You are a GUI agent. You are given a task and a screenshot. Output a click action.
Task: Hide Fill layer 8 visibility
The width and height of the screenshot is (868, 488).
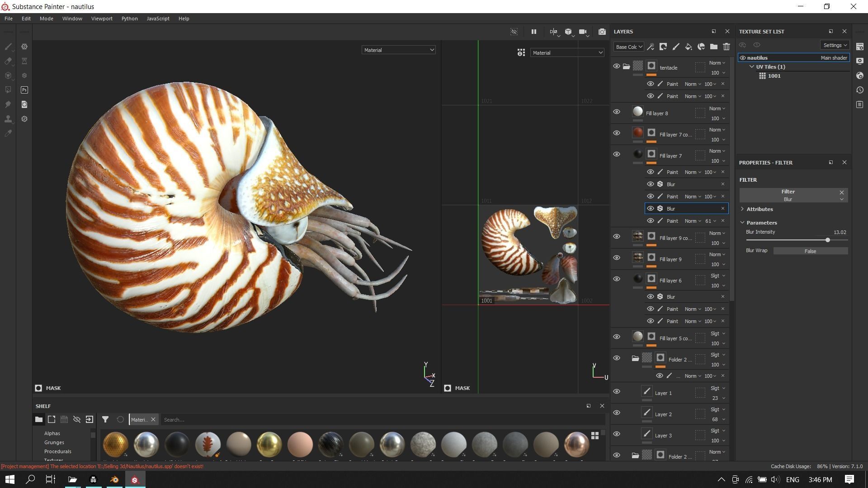point(616,112)
